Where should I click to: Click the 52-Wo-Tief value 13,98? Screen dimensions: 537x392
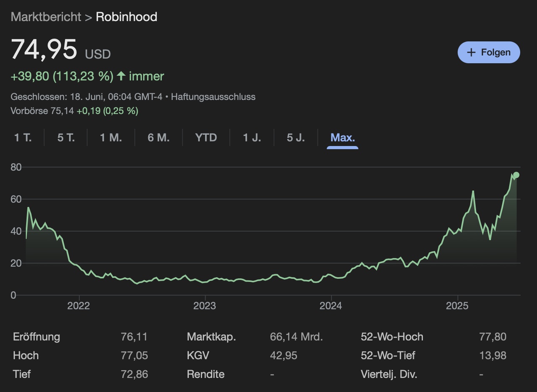pos(493,356)
